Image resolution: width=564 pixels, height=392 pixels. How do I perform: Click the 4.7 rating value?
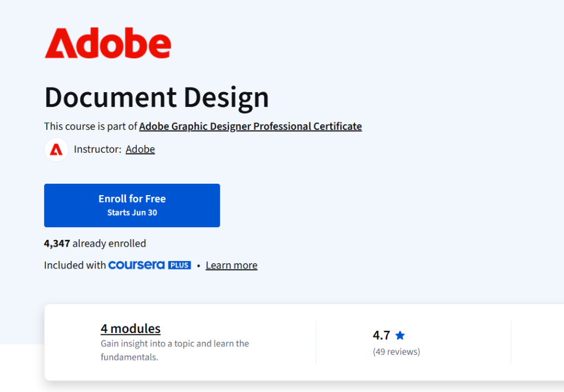(382, 334)
